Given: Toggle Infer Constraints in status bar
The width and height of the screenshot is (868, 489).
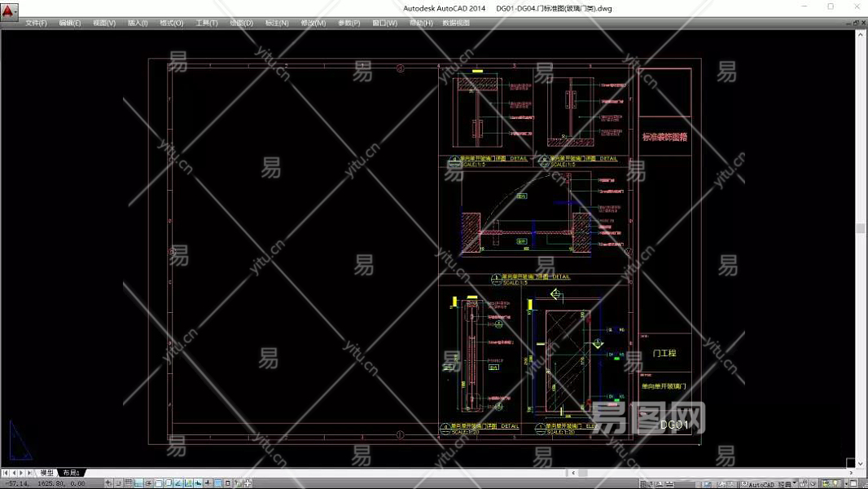Looking at the screenshot, I should tap(108, 483).
